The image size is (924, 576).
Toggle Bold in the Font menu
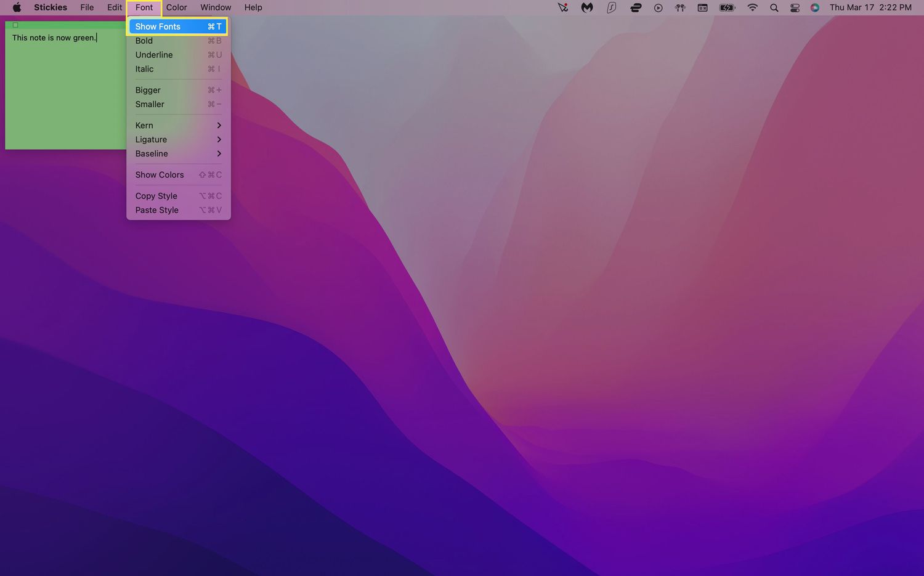144,41
